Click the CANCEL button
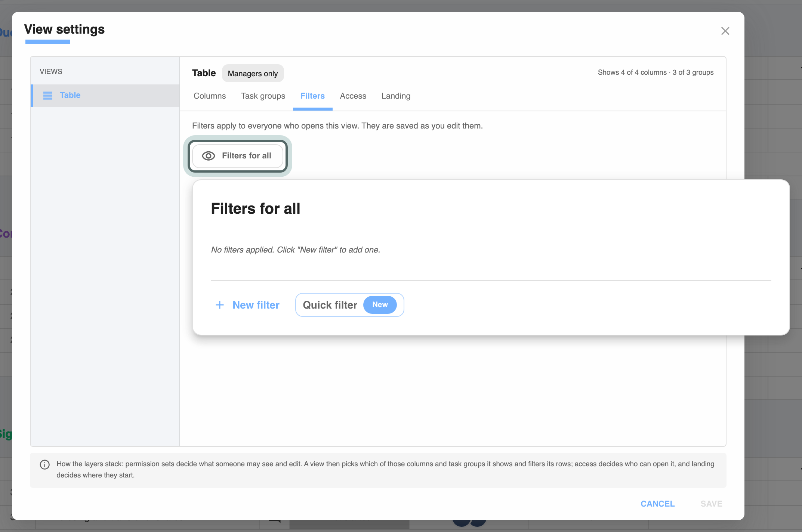 [658, 504]
